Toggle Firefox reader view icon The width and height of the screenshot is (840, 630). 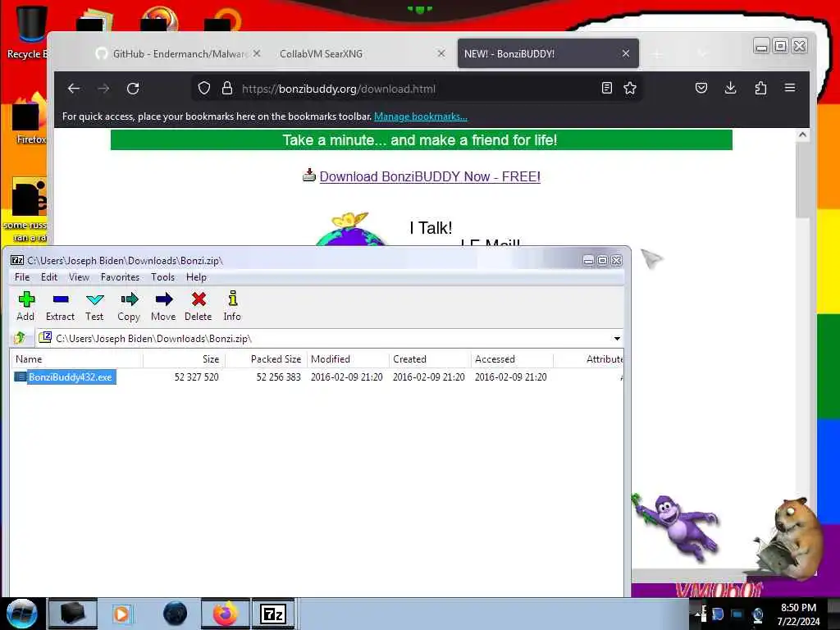point(606,89)
